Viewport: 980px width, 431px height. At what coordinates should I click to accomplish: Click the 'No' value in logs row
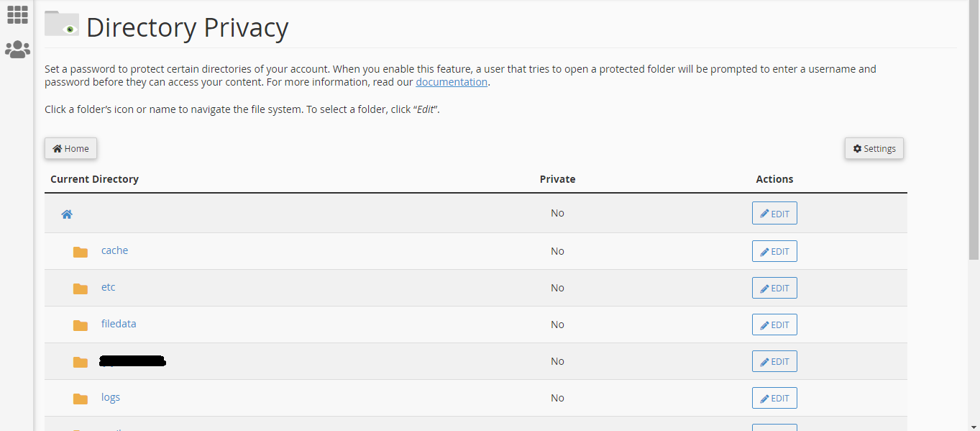click(557, 398)
